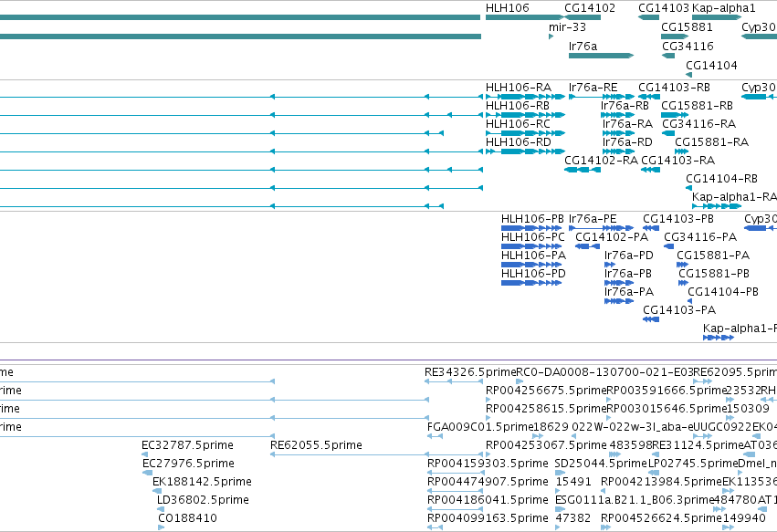
Task: Select the CG34116 gene label
Action: (x=688, y=46)
